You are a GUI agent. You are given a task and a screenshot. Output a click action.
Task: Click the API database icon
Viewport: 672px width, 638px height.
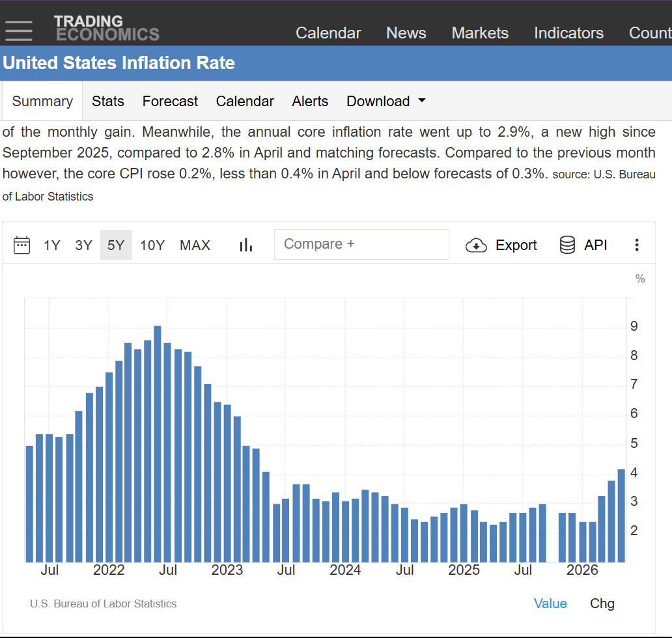(x=567, y=245)
